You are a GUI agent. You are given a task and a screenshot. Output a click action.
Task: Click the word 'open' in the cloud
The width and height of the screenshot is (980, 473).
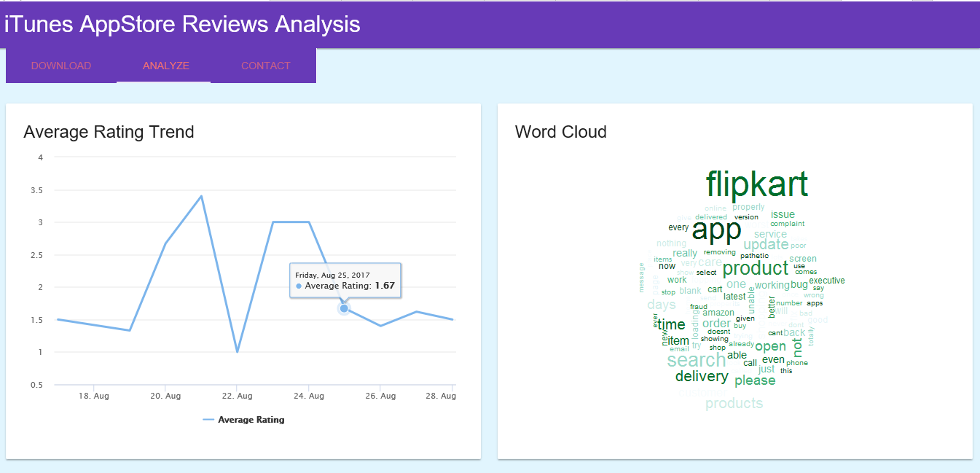[770, 347]
